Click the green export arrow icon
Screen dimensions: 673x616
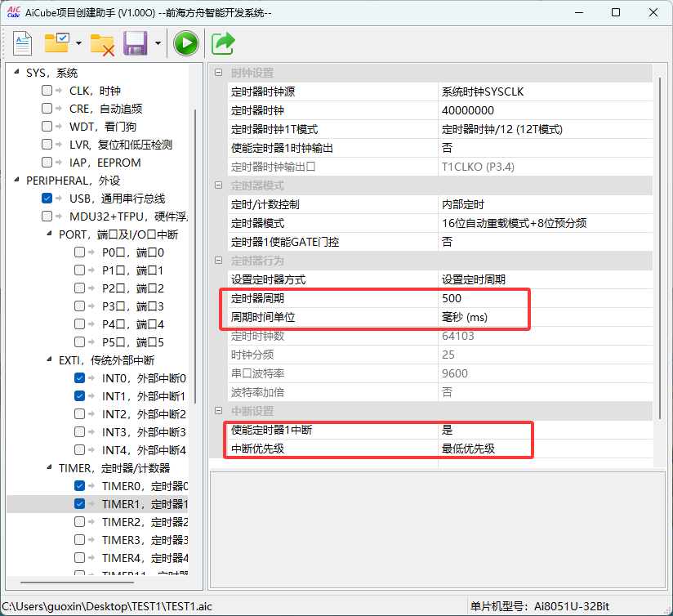[223, 43]
